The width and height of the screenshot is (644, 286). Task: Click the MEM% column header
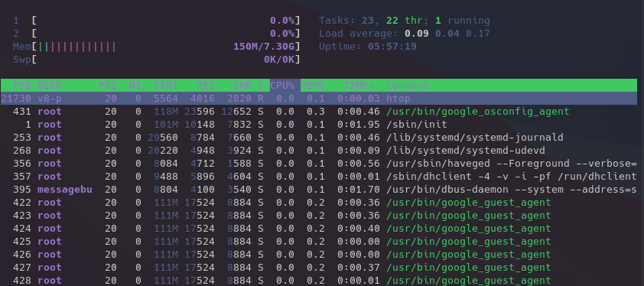pyautogui.click(x=313, y=86)
